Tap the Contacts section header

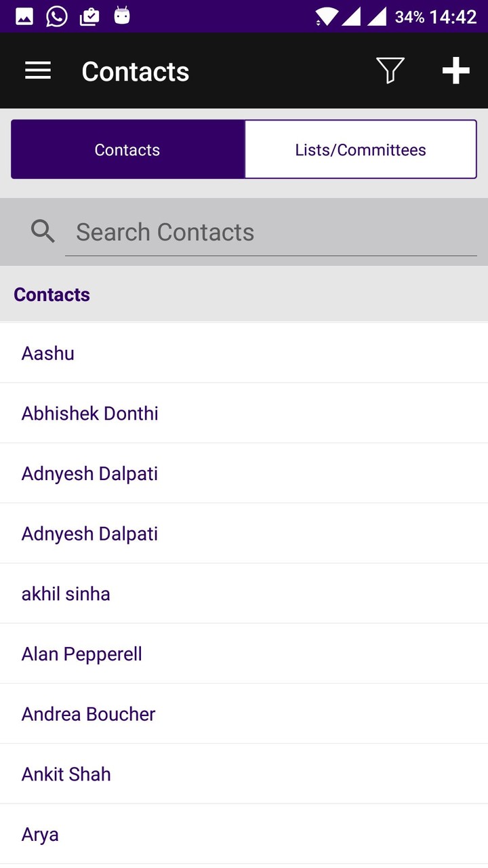point(244,294)
